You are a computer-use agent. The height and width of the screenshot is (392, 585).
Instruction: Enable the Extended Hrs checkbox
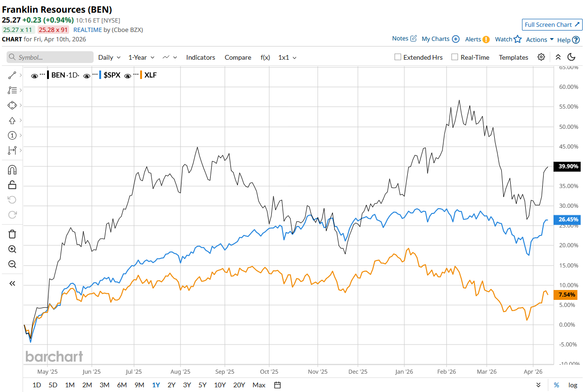point(398,57)
